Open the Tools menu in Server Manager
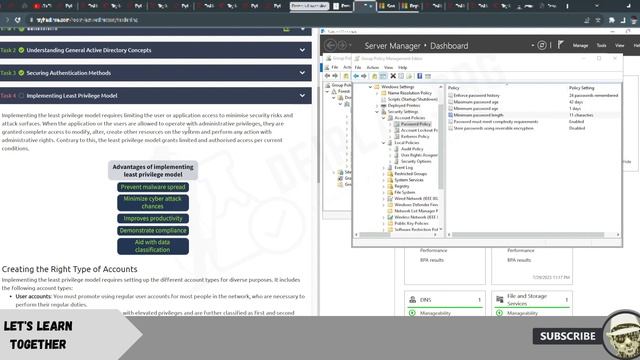The width and height of the screenshot is (640, 360). [601, 46]
